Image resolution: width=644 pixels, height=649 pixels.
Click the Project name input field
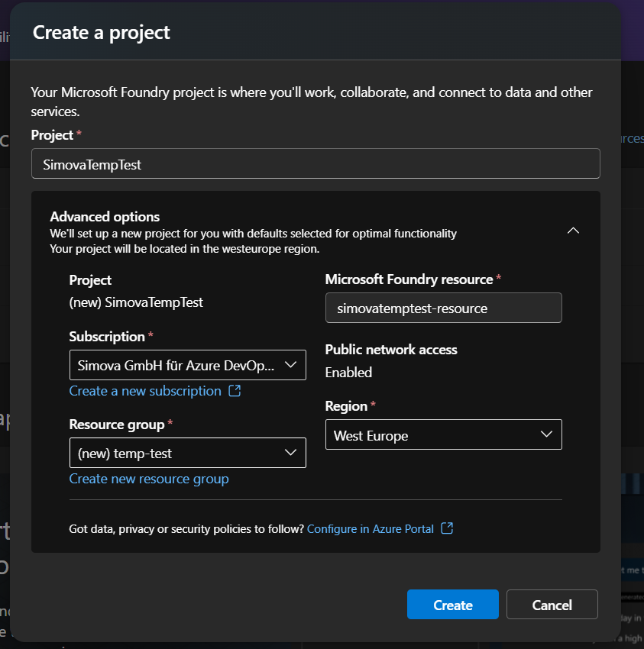pyautogui.click(x=316, y=163)
